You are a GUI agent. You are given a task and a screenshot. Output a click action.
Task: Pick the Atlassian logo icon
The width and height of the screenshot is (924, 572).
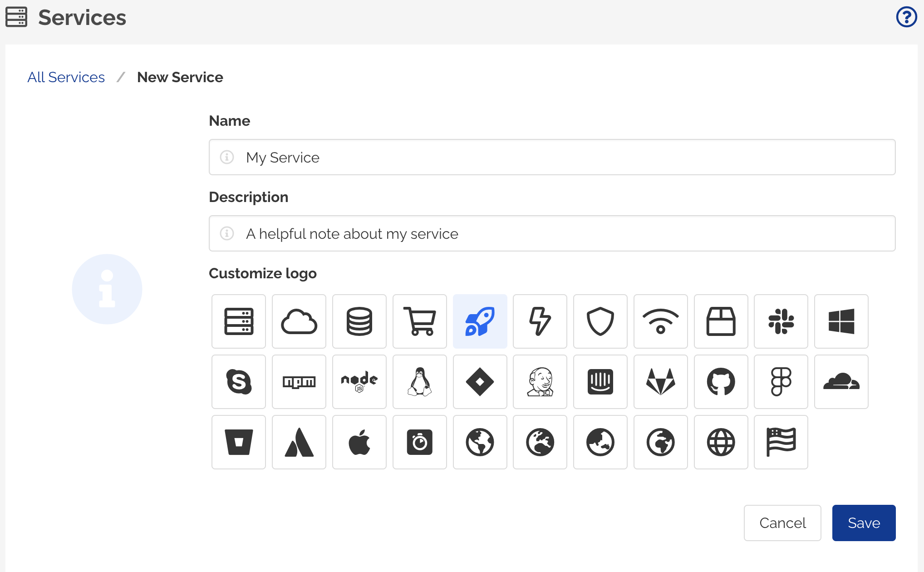pos(299,442)
